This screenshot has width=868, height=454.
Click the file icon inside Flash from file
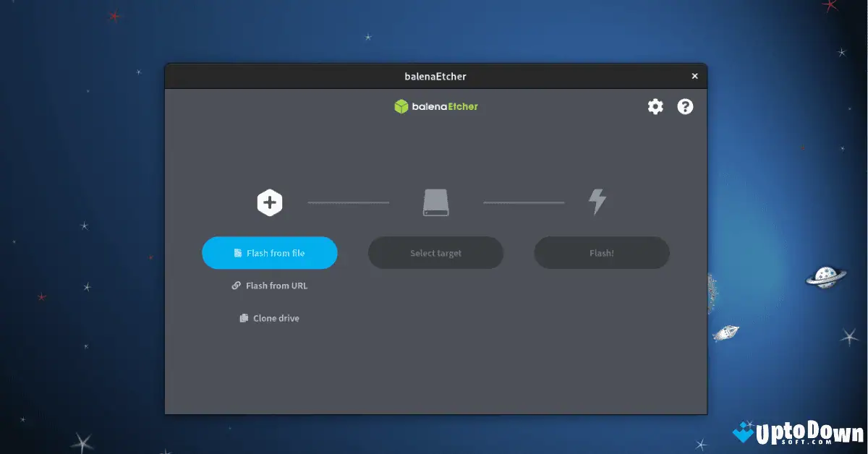point(239,253)
